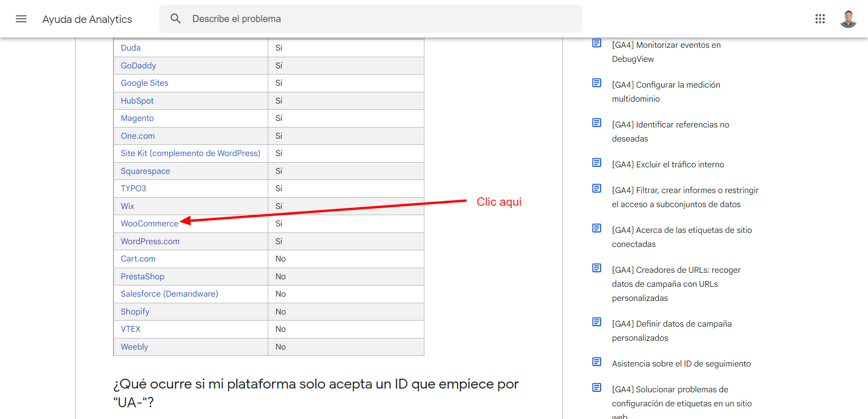Focus the Describe el problema search field

point(370,19)
